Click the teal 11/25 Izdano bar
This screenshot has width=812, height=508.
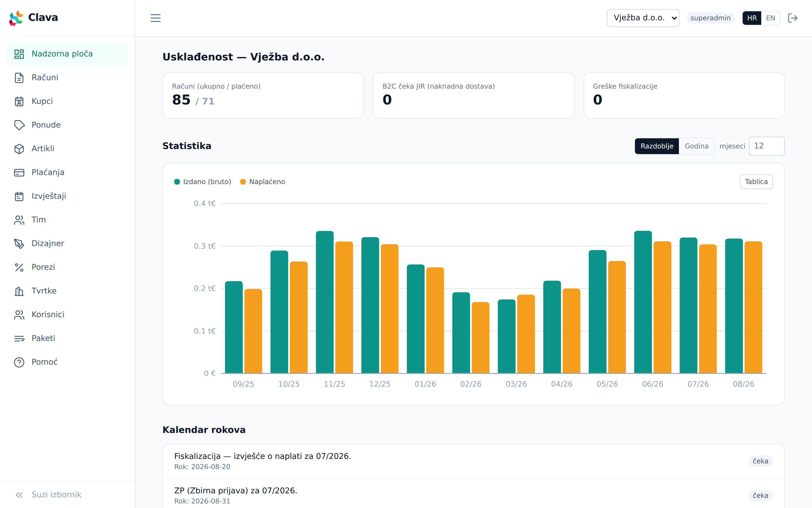[x=325, y=302]
